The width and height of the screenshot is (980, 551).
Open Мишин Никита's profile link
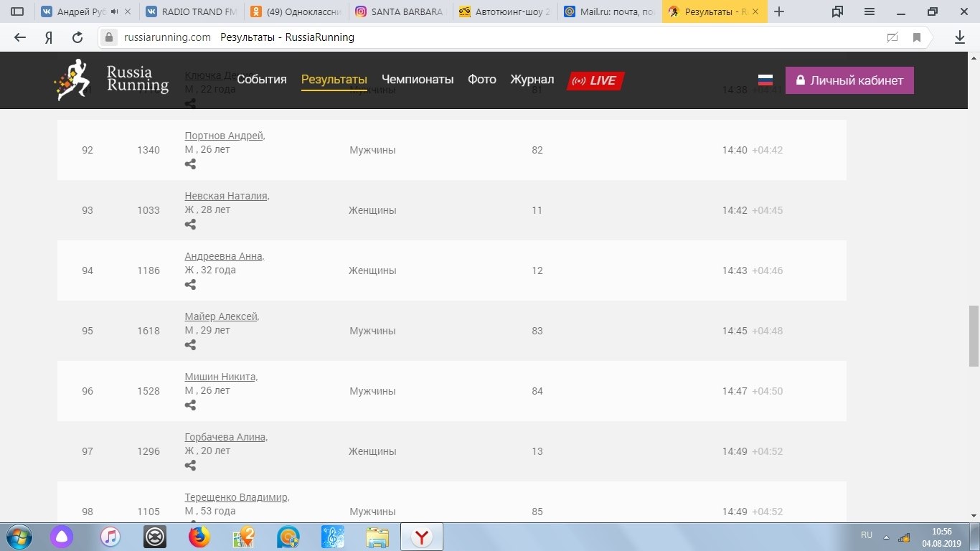(221, 377)
